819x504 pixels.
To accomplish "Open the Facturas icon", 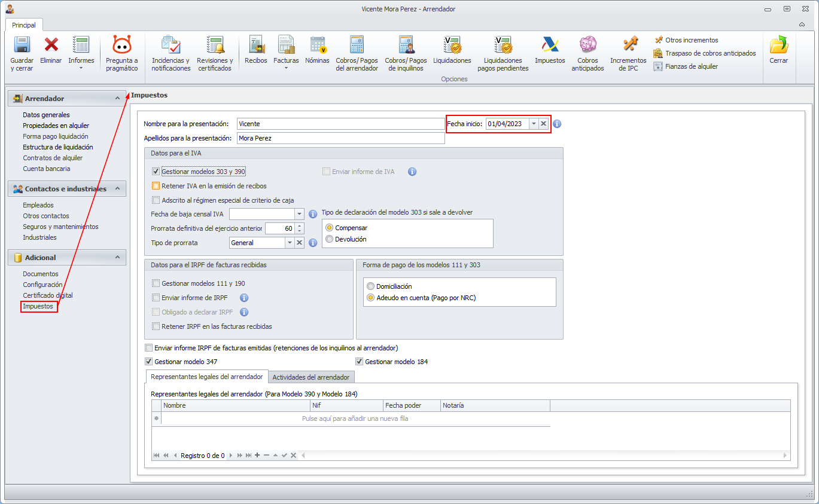I will [286, 45].
